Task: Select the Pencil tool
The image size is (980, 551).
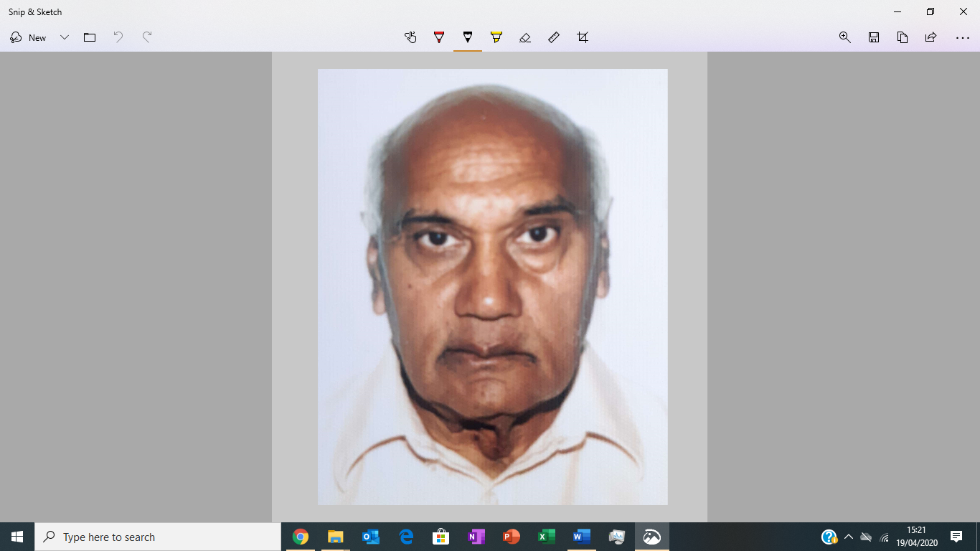Action: [468, 37]
